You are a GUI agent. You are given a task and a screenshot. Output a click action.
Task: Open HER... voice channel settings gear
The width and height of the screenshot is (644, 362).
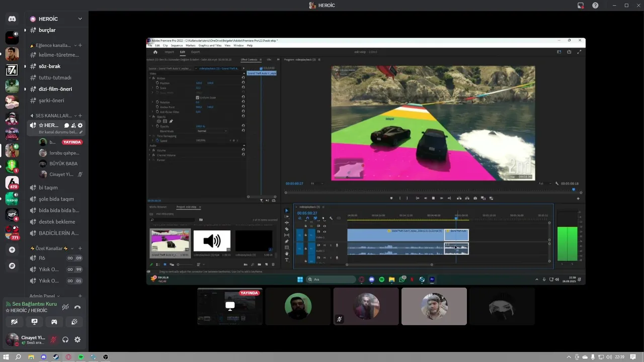coord(80,125)
